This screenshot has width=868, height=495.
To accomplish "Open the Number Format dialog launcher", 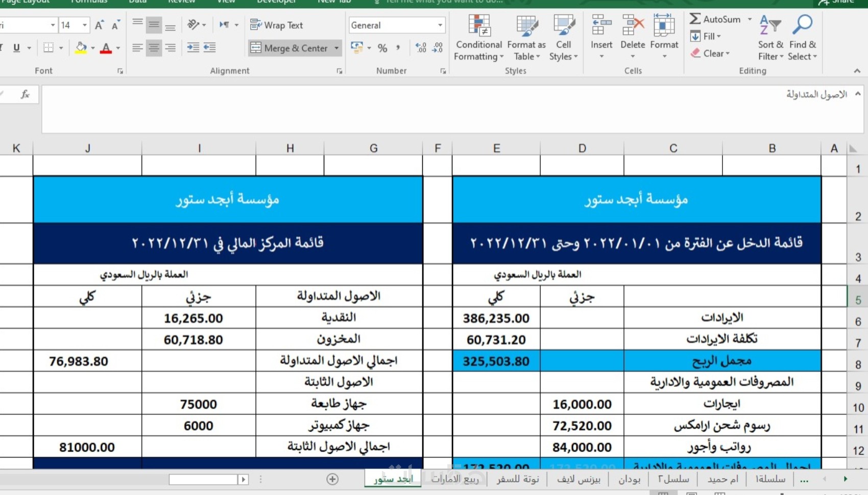I will click(443, 71).
